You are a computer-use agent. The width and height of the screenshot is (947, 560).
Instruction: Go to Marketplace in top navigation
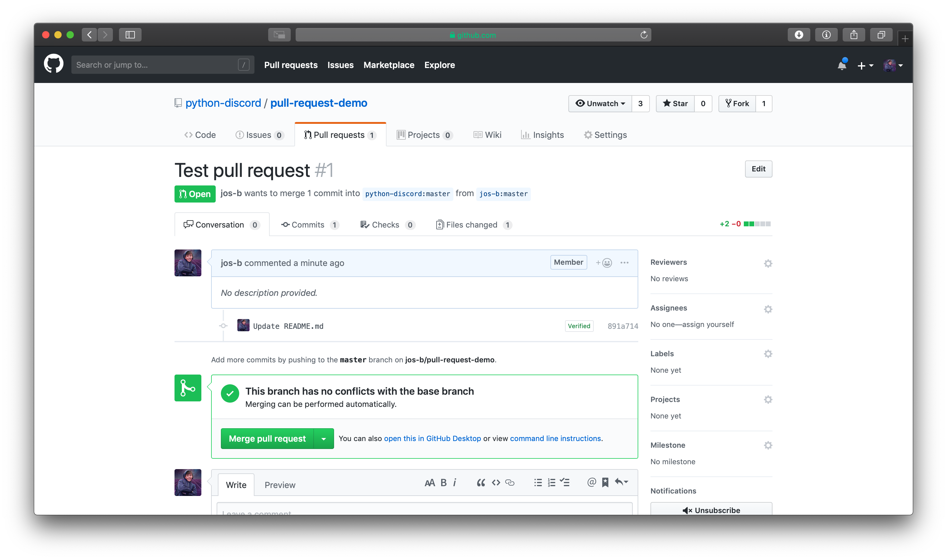(389, 65)
